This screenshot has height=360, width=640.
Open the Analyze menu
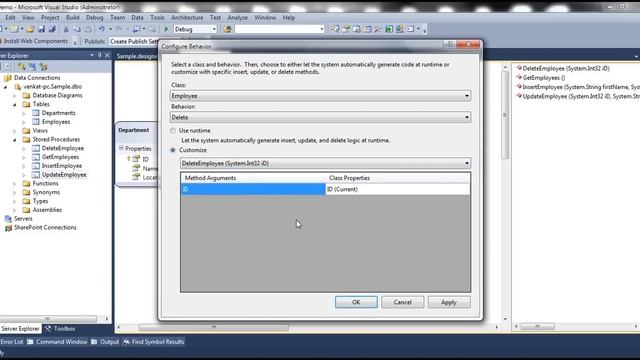238,18
